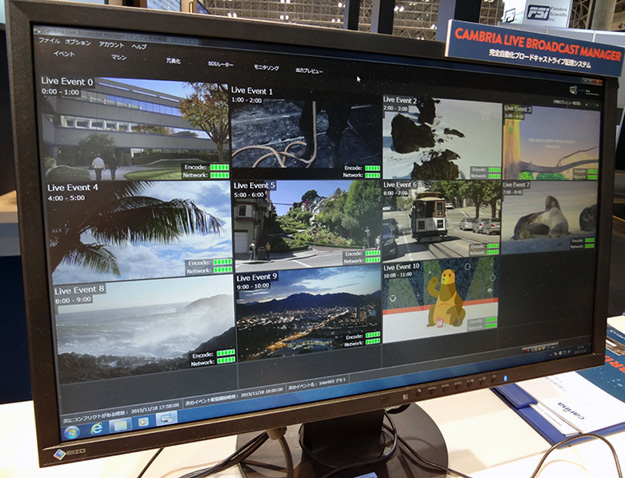The image size is (625, 478).
Task: Open Windows Media Player from the taskbar
Action: 143,422
